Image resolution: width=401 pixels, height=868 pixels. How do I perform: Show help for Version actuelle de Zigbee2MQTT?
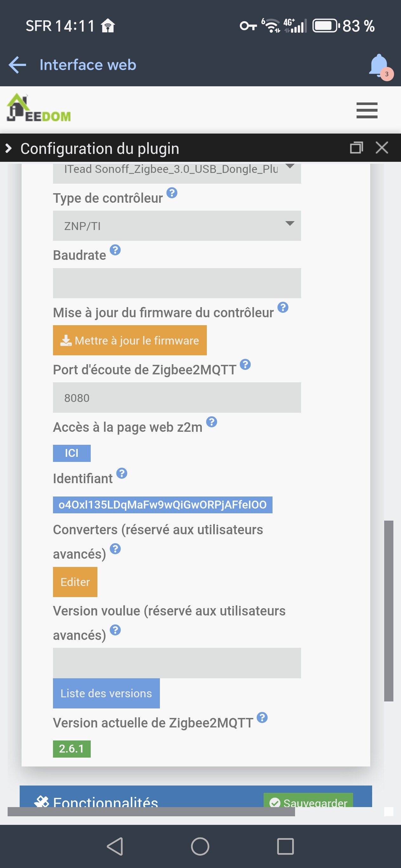262,718
